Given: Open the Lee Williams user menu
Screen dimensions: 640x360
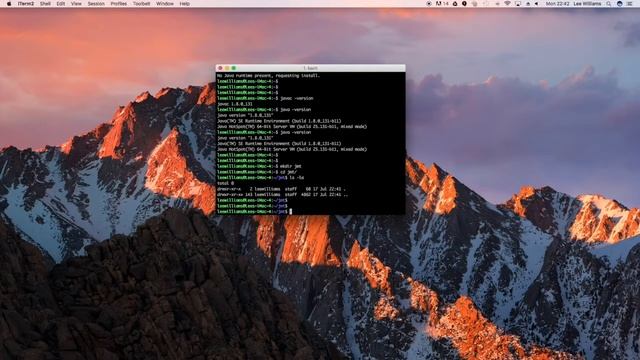Looking at the screenshot, I should (x=587, y=4).
